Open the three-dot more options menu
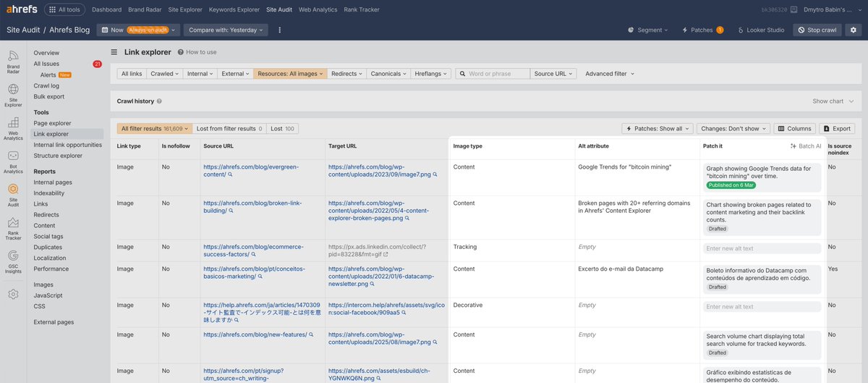The width and height of the screenshot is (868, 383). coord(280,30)
